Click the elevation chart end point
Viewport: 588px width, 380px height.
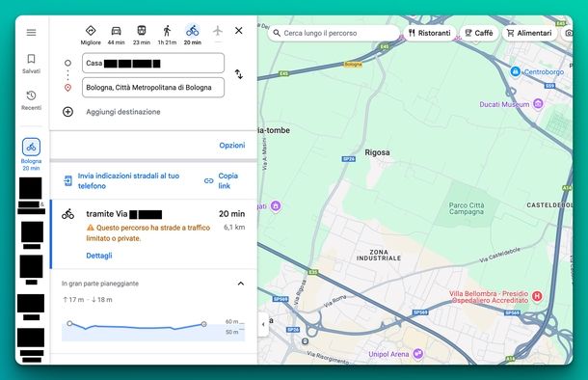203,324
